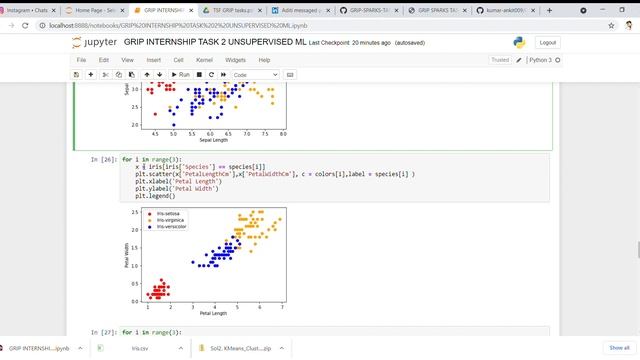Expand options for ipynb download
This screenshot has height=360, width=640.
(80, 348)
